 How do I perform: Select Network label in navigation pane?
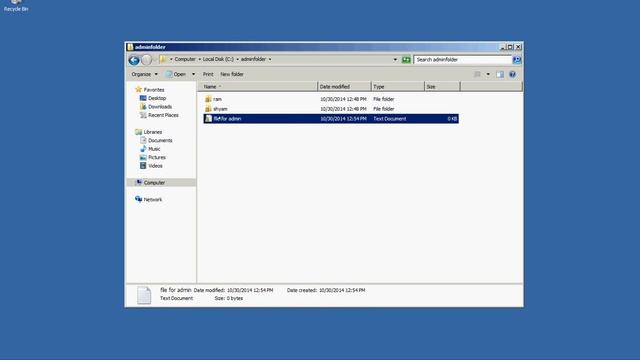click(x=153, y=200)
